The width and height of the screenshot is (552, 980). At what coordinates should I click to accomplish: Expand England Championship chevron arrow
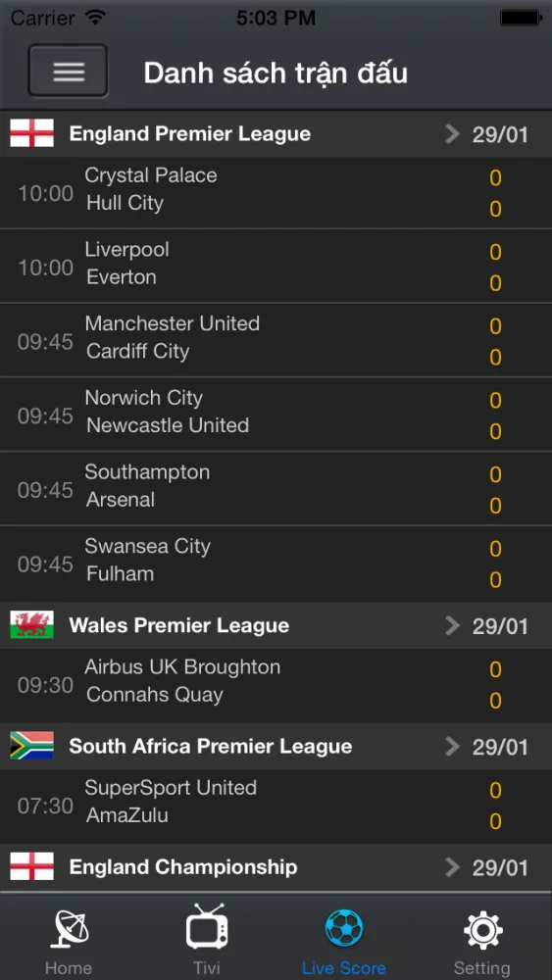tap(452, 867)
